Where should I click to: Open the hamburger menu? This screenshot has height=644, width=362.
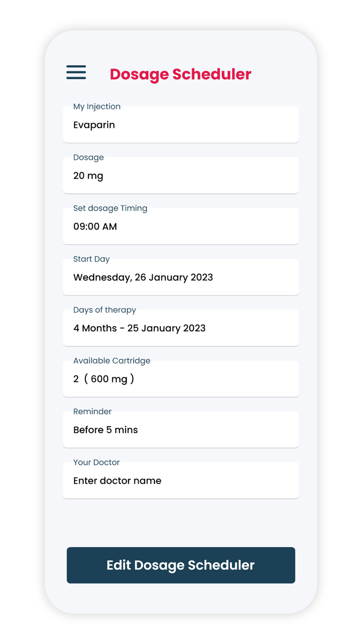(76, 72)
